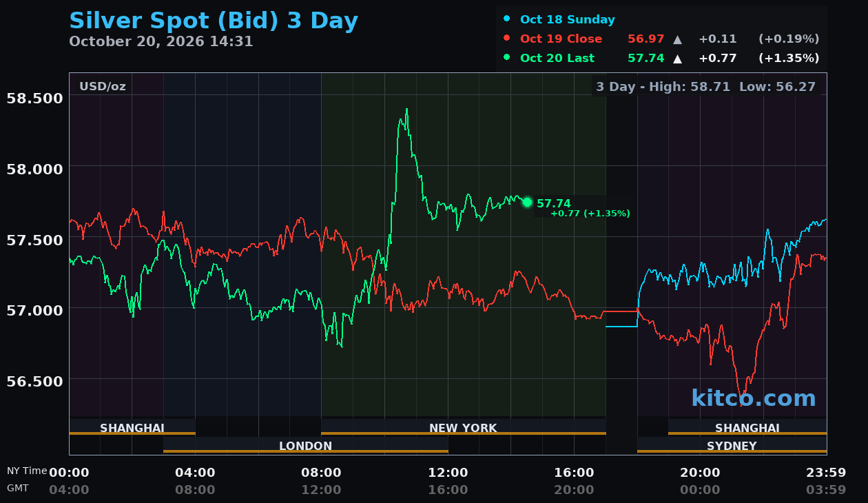Screen dimensions: 868x503
Task: Click the 16:00 NY time label
Action: [x=574, y=473]
